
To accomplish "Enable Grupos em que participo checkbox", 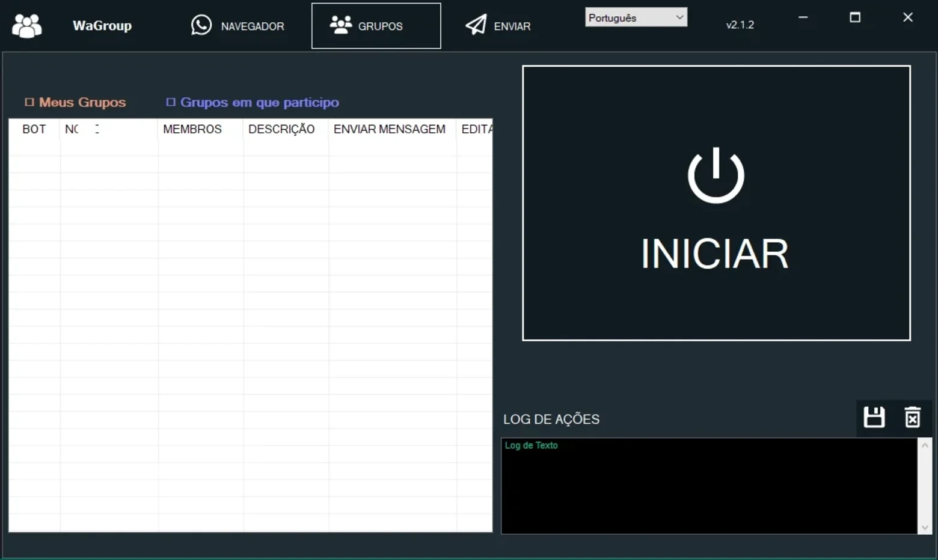I will tap(171, 102).
